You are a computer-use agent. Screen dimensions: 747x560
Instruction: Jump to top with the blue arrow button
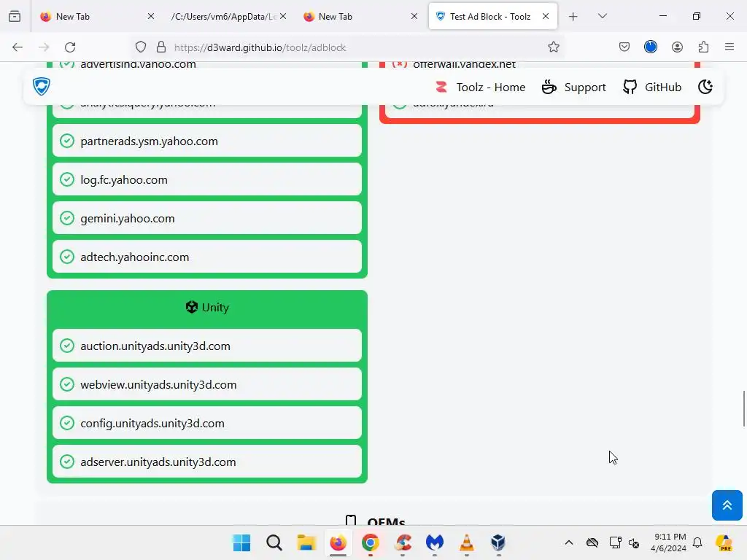click(727, 505)
